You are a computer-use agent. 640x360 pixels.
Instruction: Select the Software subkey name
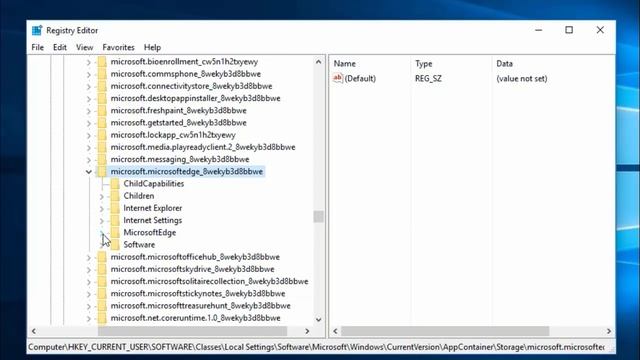[x=139, y=245]
